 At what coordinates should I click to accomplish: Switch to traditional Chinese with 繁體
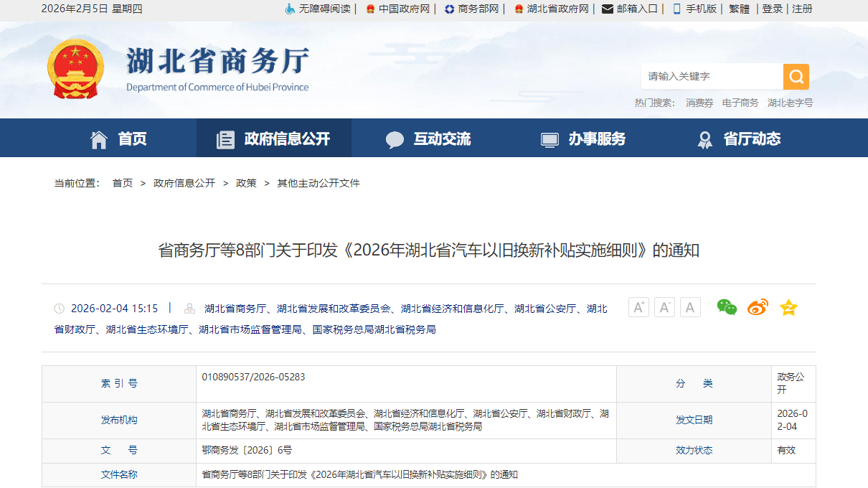click(739, 9)
